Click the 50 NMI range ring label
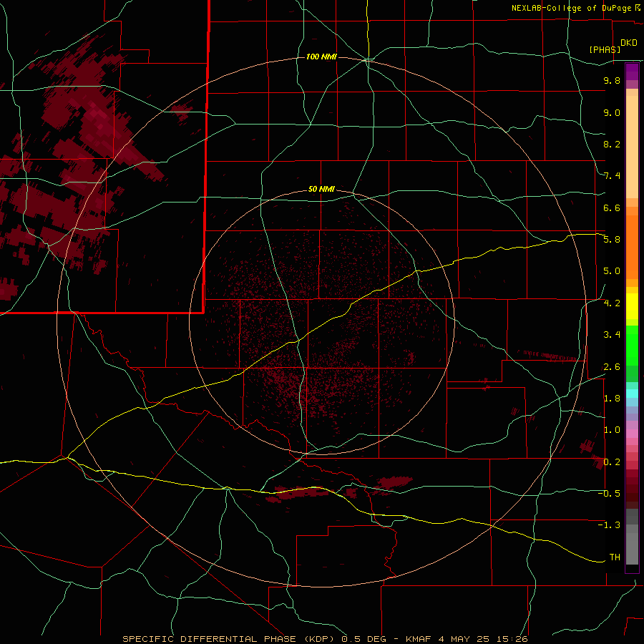 (321, 189)
